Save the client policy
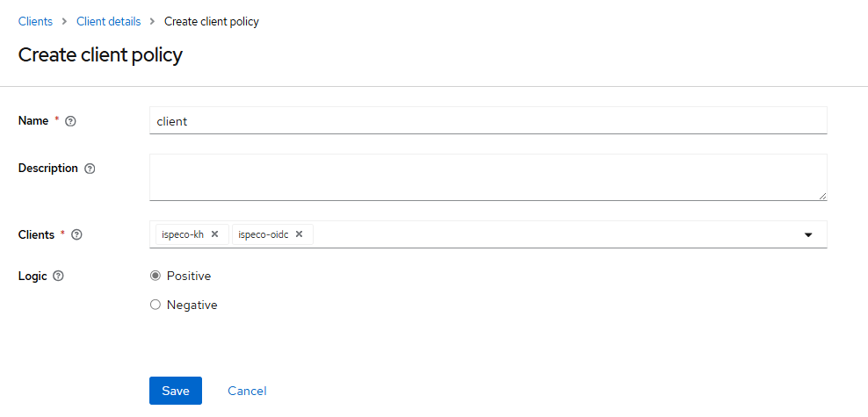The width and height of the screenshot is (868, 417). pos(176,391)
